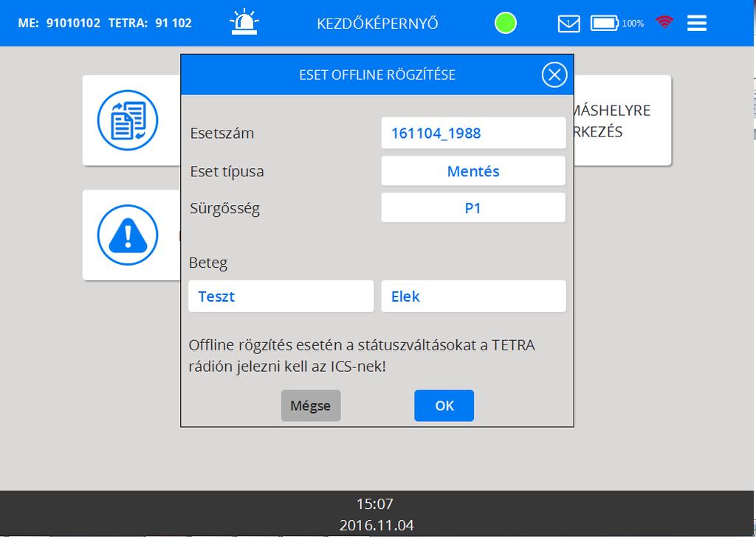Click the 2016.11.04 date in footer
756x537 pixels.
[x=377, y=525]
